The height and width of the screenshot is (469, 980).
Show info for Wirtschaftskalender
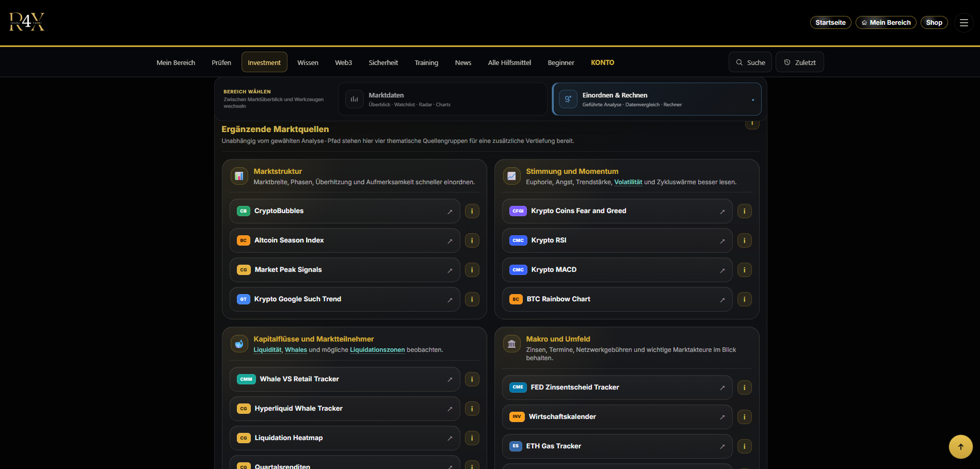[744, 417]
